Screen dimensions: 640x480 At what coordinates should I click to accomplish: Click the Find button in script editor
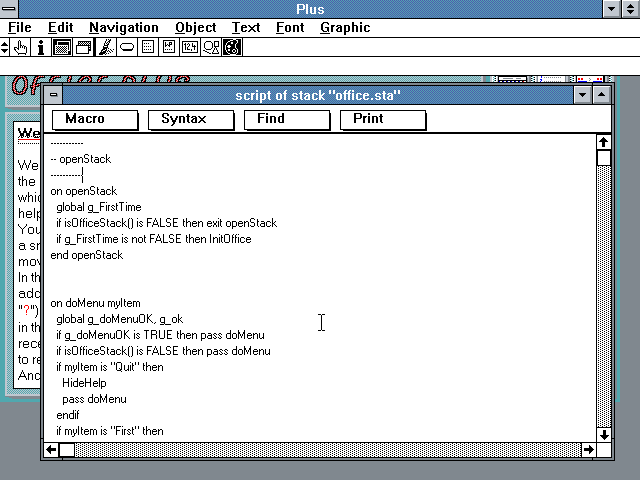[287, 120]
